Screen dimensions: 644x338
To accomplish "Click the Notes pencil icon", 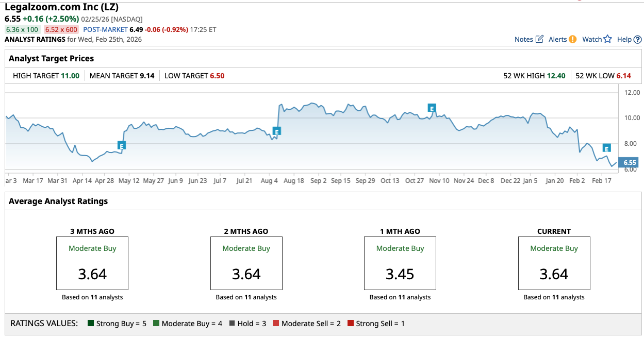I will [539, 39].
